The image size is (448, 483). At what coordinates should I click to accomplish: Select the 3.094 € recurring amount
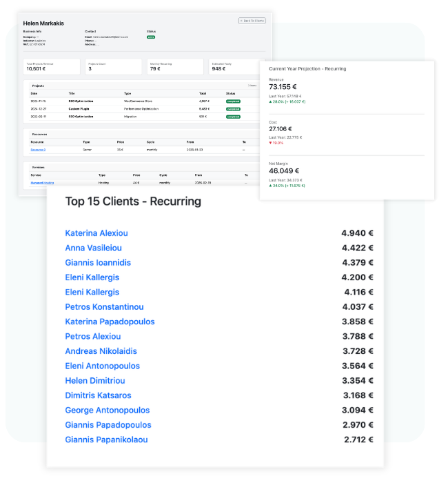point(358,411)
